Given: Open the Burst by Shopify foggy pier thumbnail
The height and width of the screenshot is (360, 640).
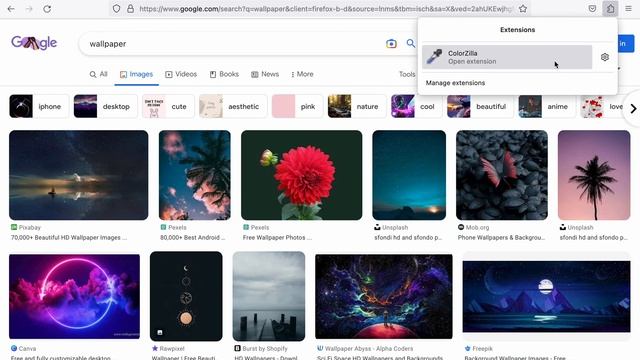Looking at the screenshot, I should click(x=269, y=296).
